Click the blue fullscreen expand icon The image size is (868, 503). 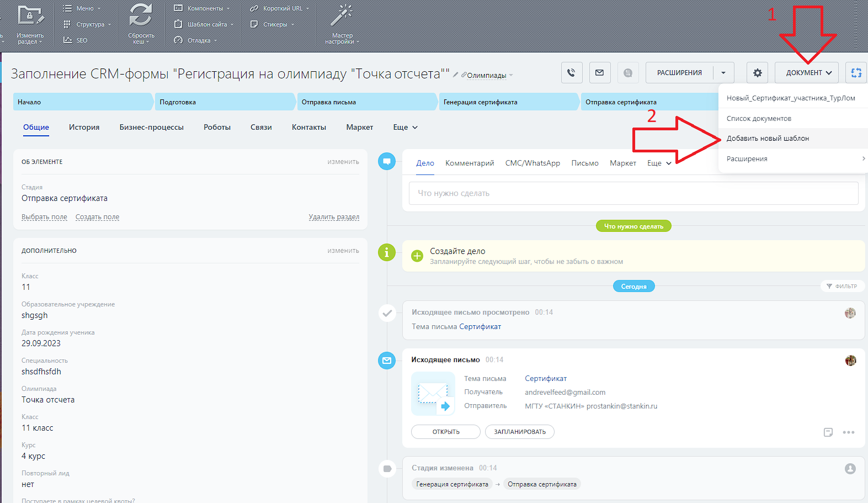(x=856, y=72)
